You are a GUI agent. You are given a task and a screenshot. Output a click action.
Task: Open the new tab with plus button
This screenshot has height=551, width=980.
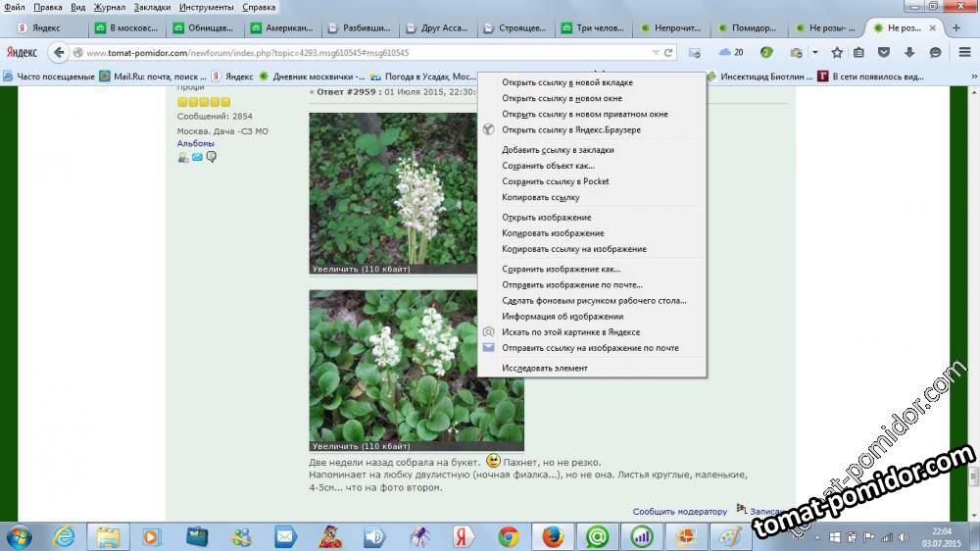(956, 28)
